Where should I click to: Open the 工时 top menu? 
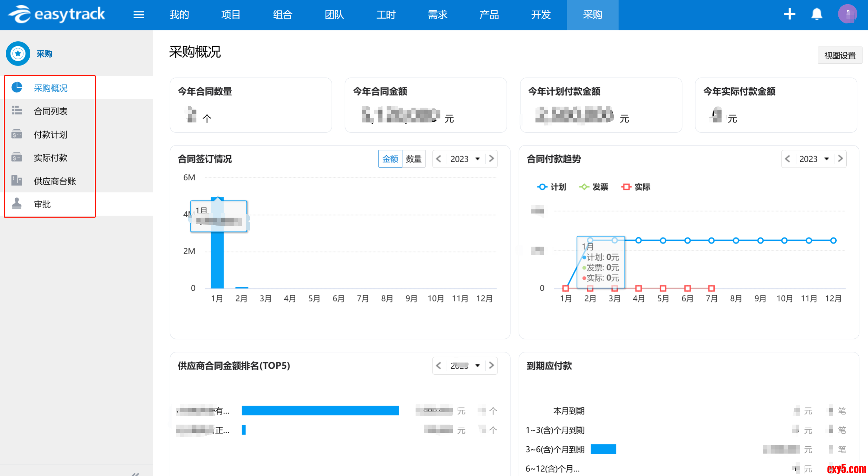[x=386, y=15]
